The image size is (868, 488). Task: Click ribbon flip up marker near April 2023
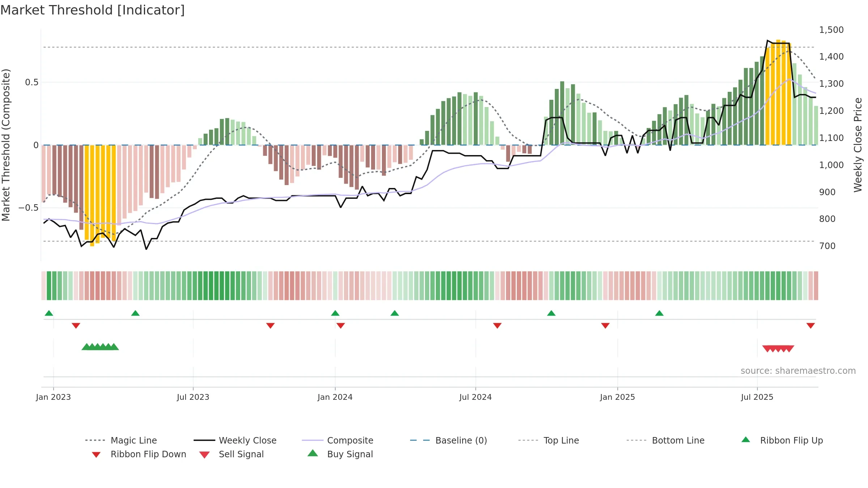(x=135, y=313)
